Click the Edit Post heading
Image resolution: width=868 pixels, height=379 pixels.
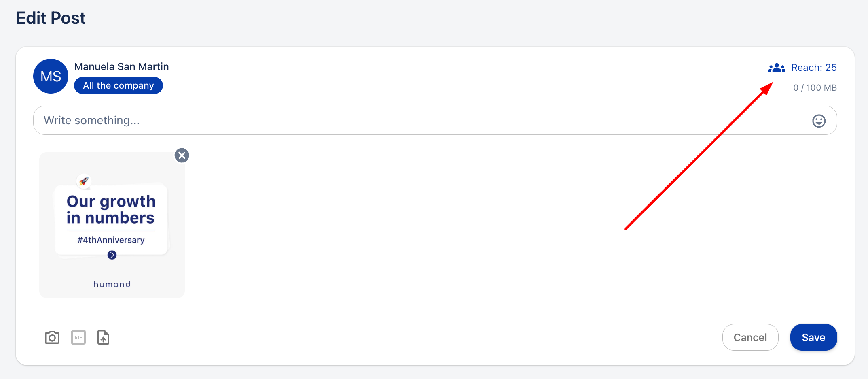(51, 18)
